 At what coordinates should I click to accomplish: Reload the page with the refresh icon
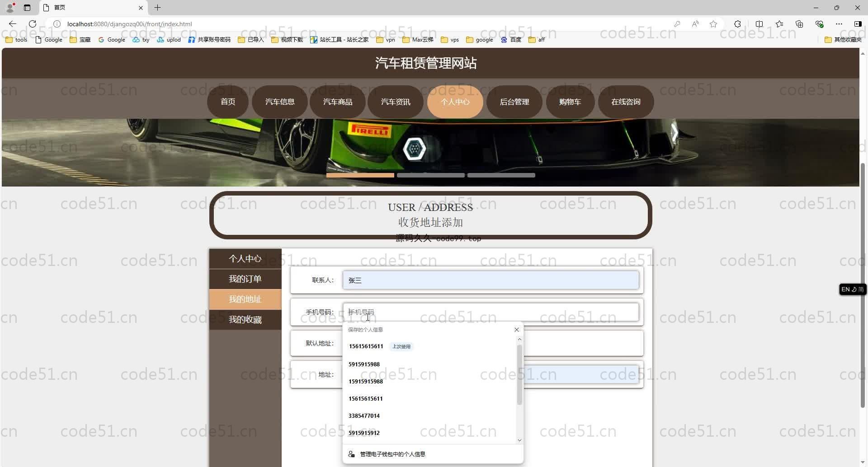[33, 24]
